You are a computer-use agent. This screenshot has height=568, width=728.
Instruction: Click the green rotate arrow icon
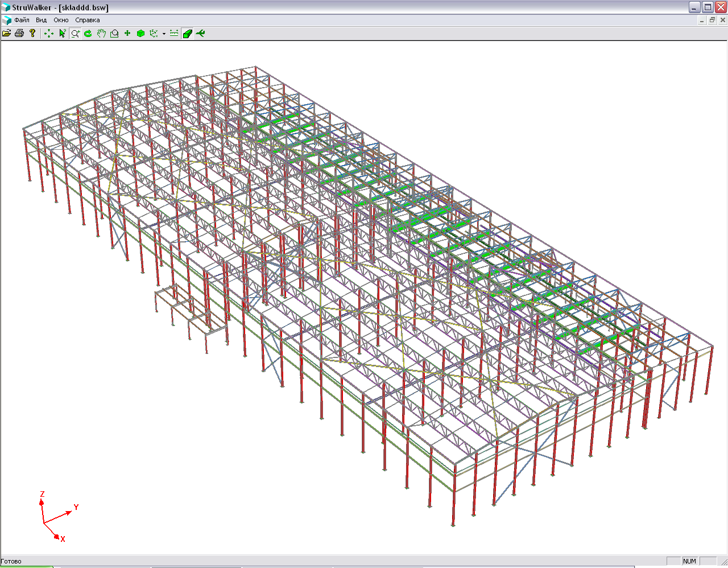pos(88,34)
